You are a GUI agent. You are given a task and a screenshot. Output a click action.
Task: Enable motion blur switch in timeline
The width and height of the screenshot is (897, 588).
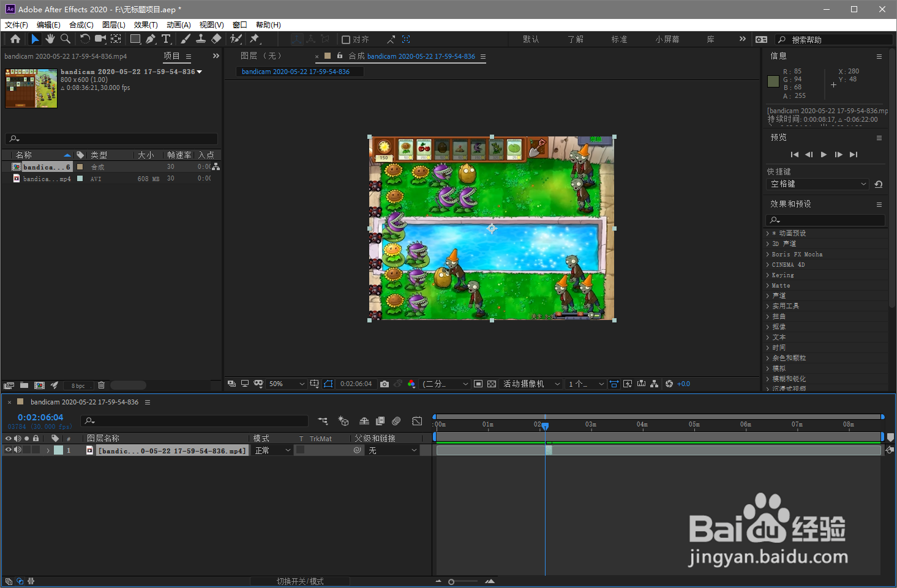click(396, 421)
